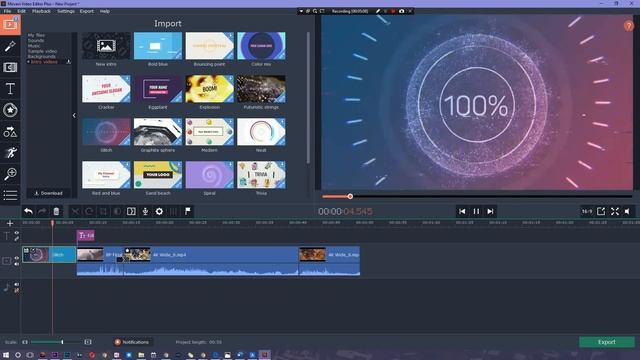
Task: Detach the preview window icon
Action: tap(601, 211)
